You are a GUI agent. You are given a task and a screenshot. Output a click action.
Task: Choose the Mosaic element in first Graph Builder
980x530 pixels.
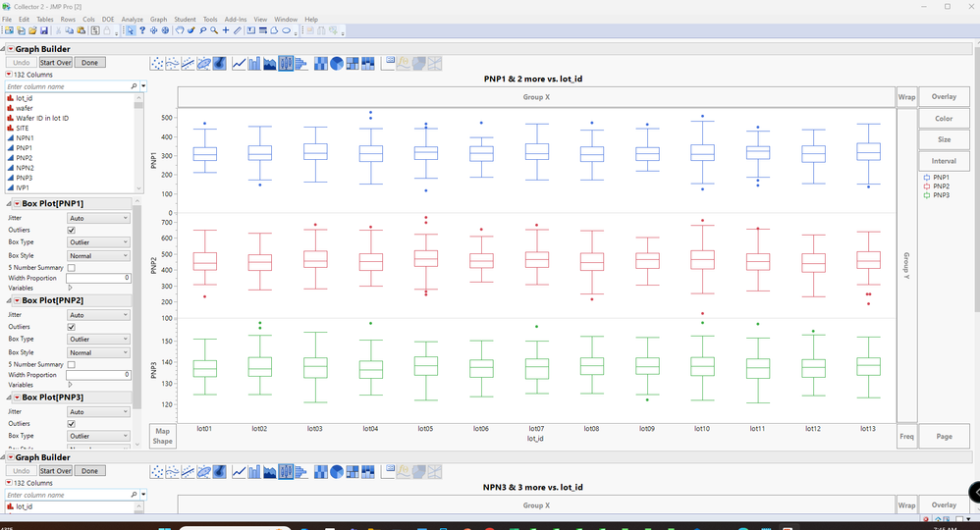367,63
